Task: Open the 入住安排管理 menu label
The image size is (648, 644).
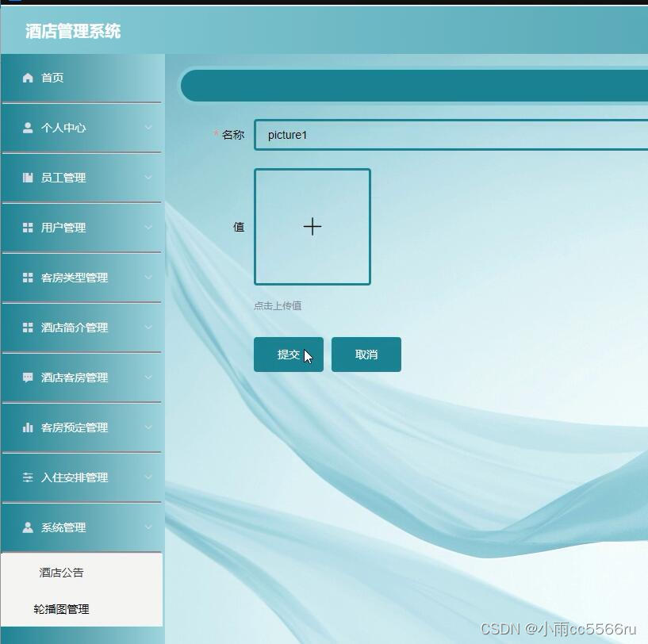Action: point(75,477)
